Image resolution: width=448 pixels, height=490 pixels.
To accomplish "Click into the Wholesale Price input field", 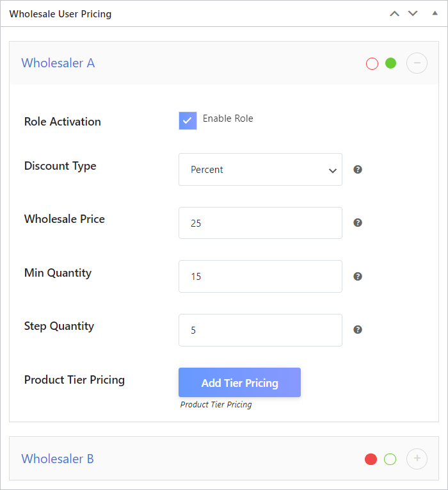I will coord(260,223).
